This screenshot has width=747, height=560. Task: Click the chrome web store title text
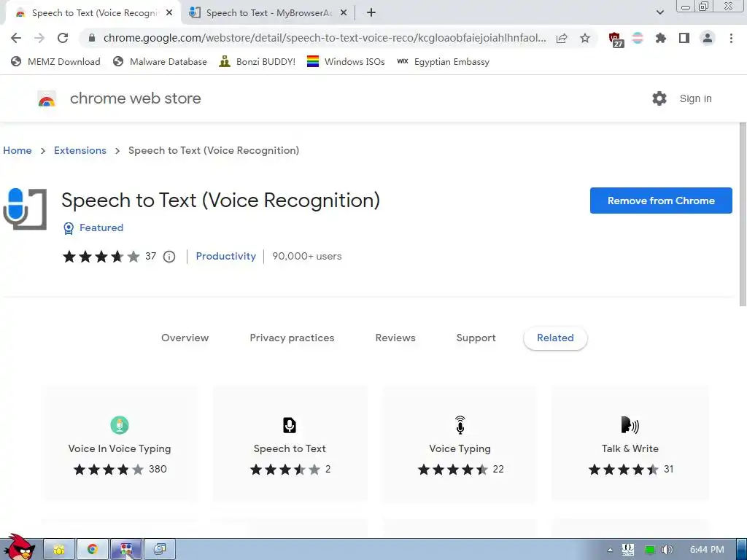135,98
